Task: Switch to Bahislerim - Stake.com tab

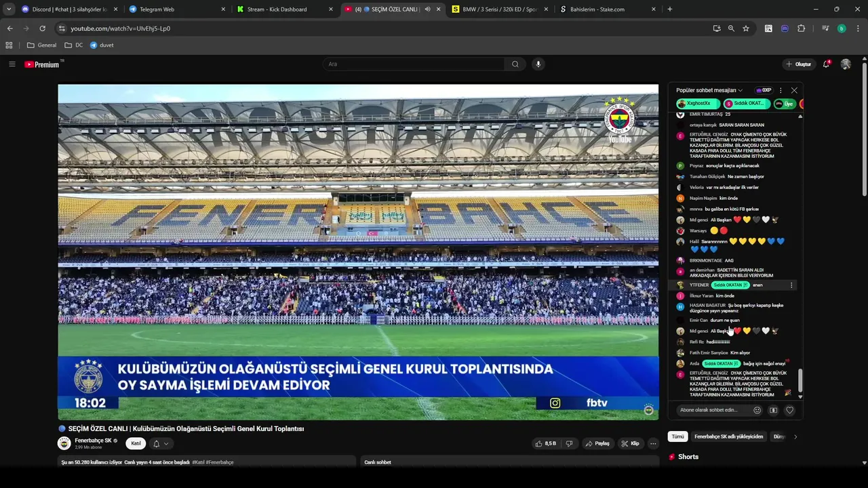Action: coord(607,9)
